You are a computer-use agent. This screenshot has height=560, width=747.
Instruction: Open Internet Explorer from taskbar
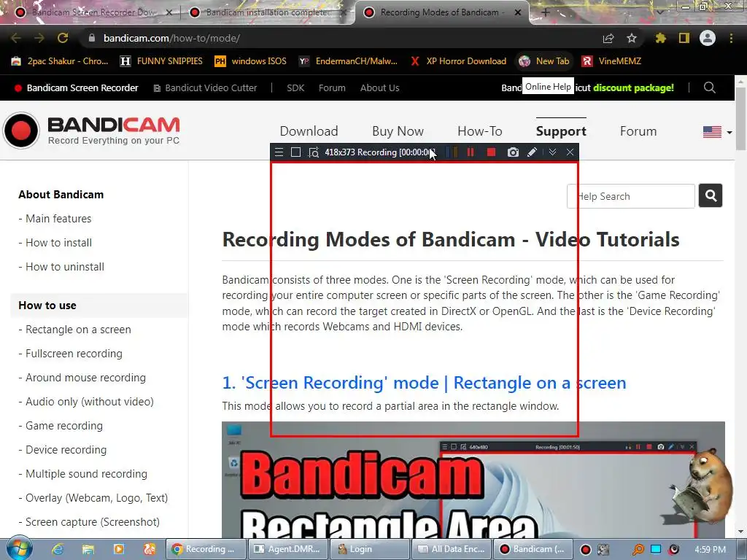click(x=58, y=549)
